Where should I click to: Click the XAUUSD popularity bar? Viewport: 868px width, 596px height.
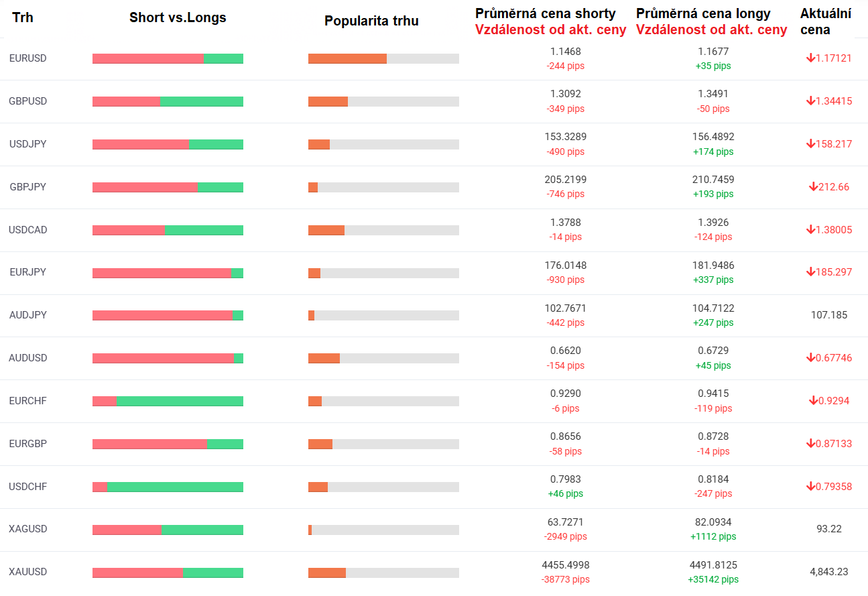(x=383, y=573)
